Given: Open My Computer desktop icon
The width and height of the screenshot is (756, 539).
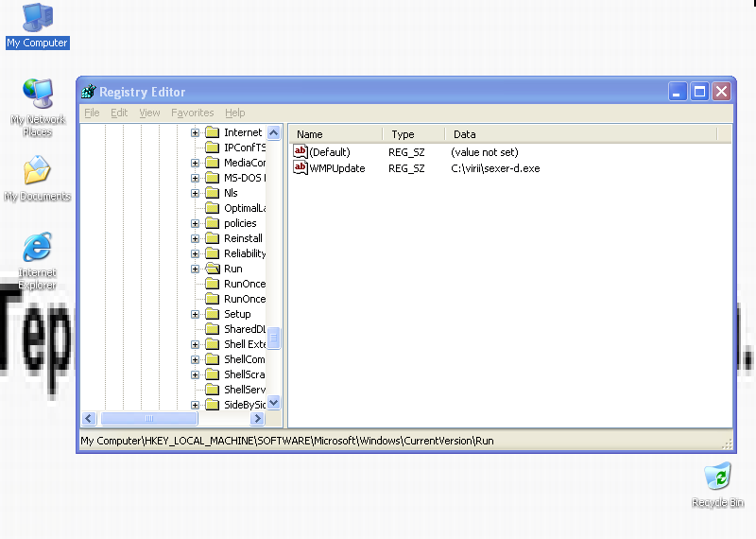Looking at the screenshot, I should (38, 26).
